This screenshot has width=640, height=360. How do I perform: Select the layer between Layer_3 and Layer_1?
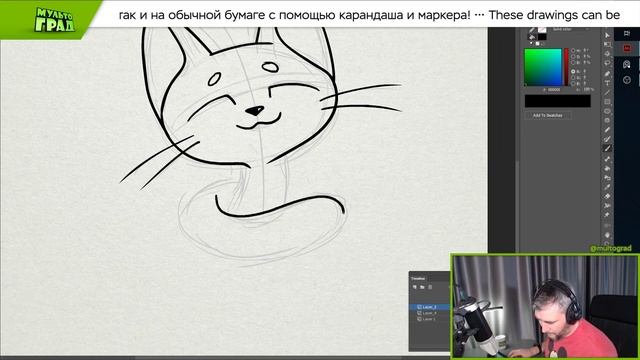click(429, 313)
